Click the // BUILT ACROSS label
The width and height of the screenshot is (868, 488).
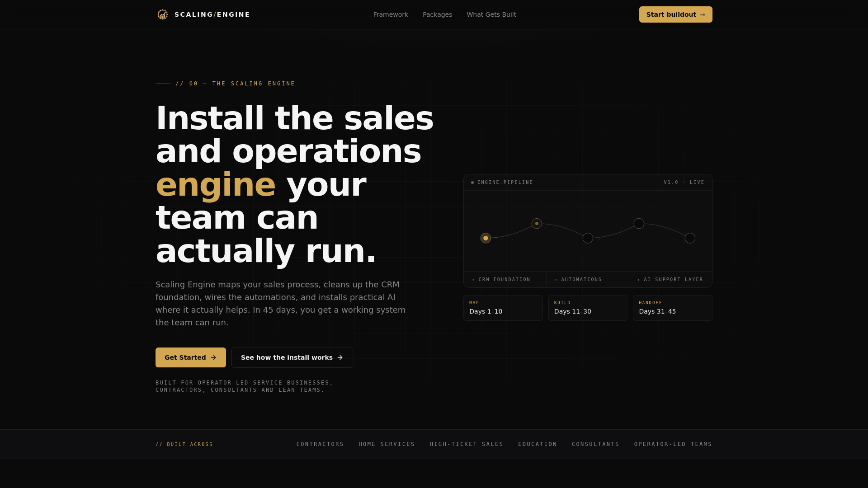[184, 445]
